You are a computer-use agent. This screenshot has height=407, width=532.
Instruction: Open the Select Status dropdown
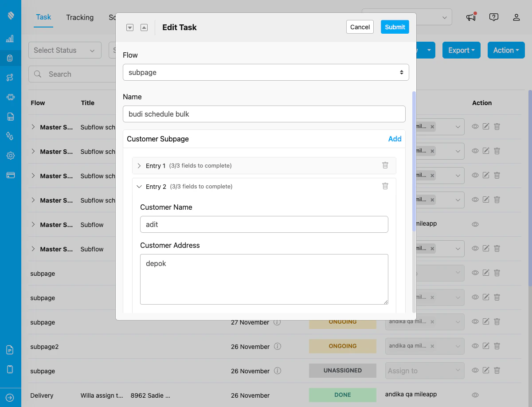(64, 50)
